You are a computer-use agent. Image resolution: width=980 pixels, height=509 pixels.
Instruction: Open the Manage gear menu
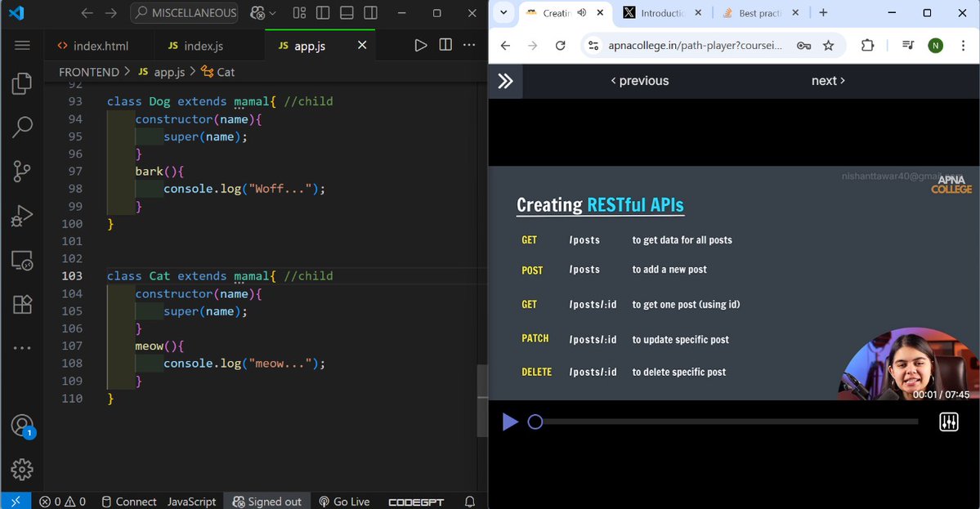click(22, 470)
